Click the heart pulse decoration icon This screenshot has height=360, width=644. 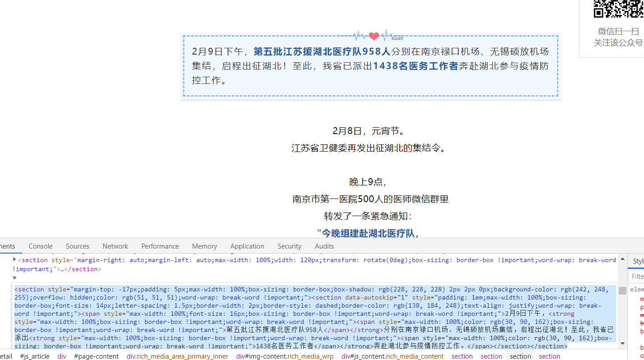374,36
